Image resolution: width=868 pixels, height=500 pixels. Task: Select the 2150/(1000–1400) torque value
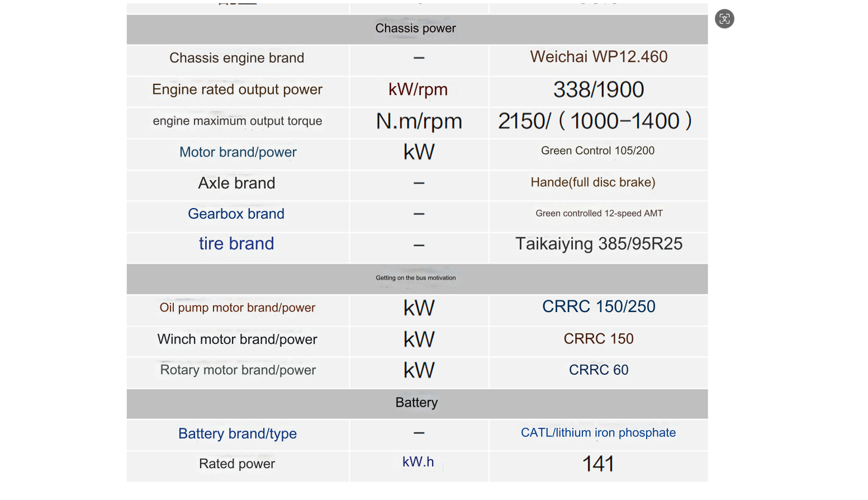[x=595, y=121]
